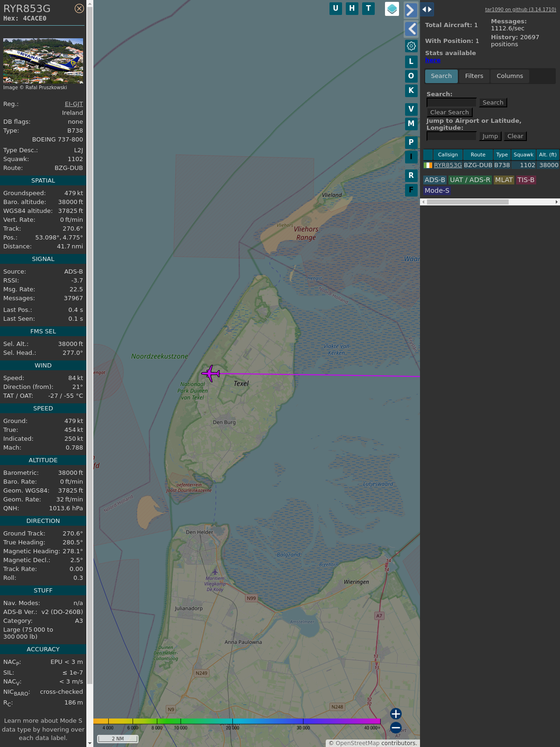The height and width of the screenshot is (747, 560).
Task: Click the DIRECTION section header
Action: (43, 521)
